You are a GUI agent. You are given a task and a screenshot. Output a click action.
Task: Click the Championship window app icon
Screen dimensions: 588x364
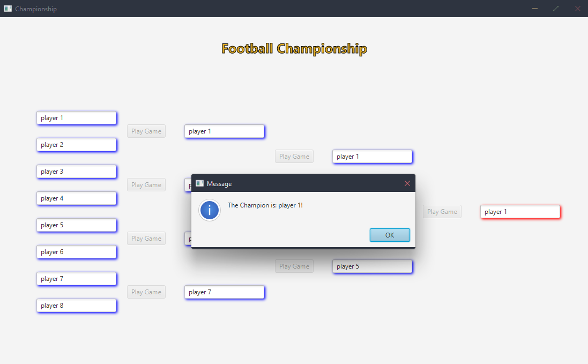pyautogui.click(x=8, y=9)
